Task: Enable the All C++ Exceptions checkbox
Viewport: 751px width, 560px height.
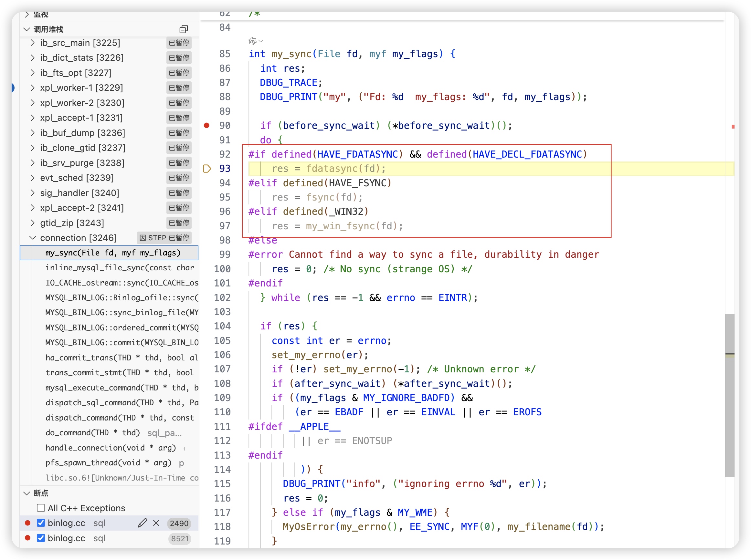Action: (41, 508)
